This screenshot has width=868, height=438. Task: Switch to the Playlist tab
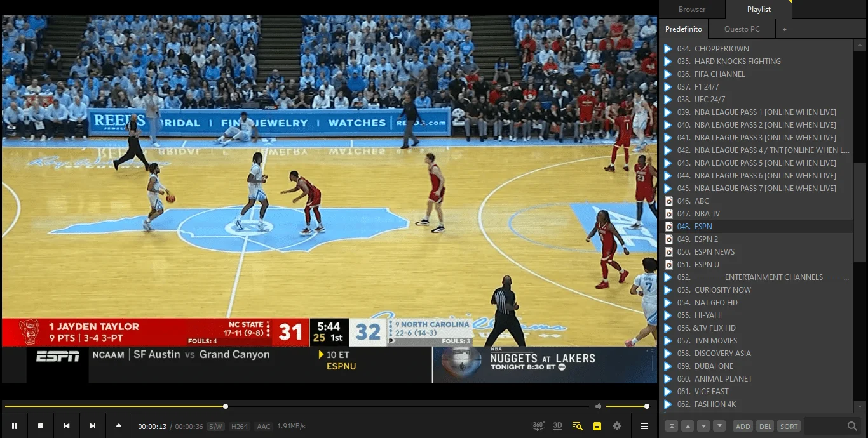pyautogui.click(x=759, y=10)
